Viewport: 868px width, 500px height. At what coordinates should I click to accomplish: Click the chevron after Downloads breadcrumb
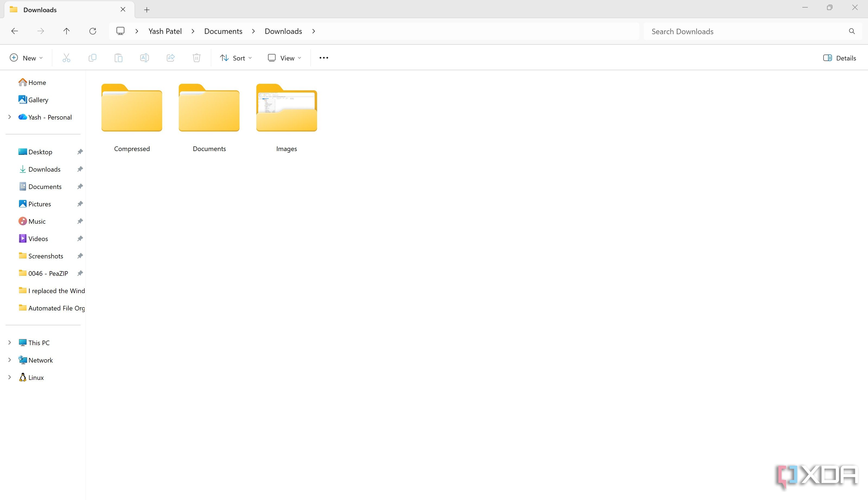pyautogui.click(x=314, y=31)
